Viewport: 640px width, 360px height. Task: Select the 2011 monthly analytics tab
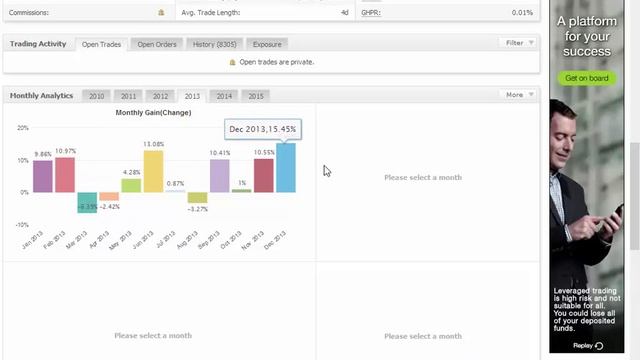pos(128,96)
